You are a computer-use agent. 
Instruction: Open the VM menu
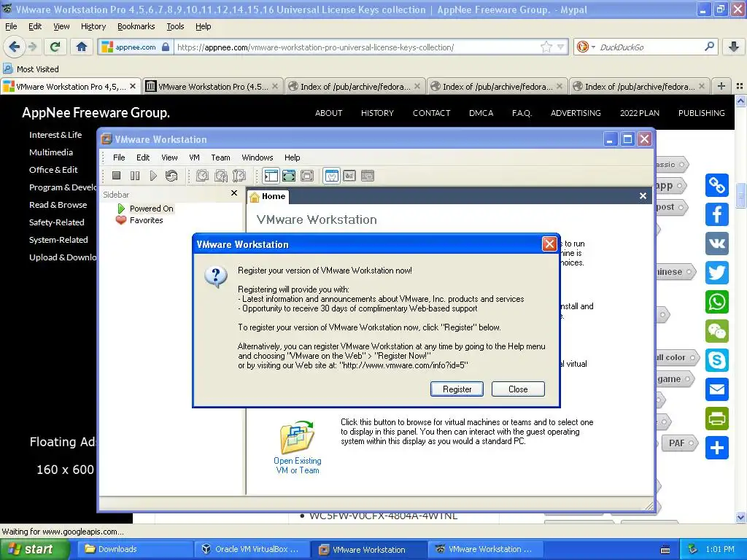coord(194,157)
